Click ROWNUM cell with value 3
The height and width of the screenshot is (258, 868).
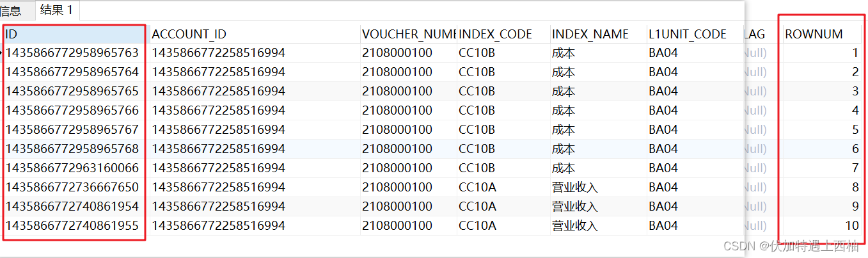[823, 92]
